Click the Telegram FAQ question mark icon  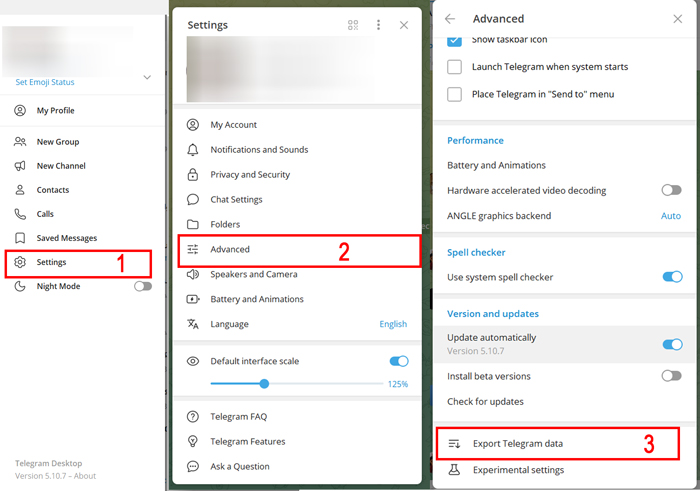point(193,416)
